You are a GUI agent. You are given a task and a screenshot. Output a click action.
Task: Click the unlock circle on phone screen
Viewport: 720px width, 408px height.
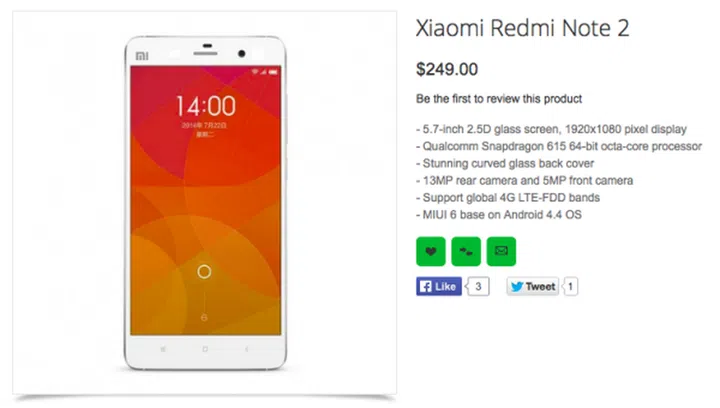[204, 272]
